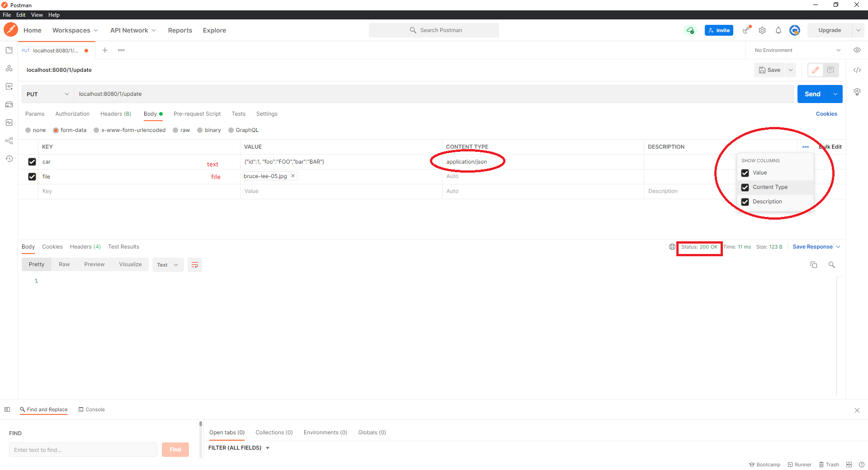Open the No Environment selector
Screen dimensions: 868x470
(x=797, y=50)
